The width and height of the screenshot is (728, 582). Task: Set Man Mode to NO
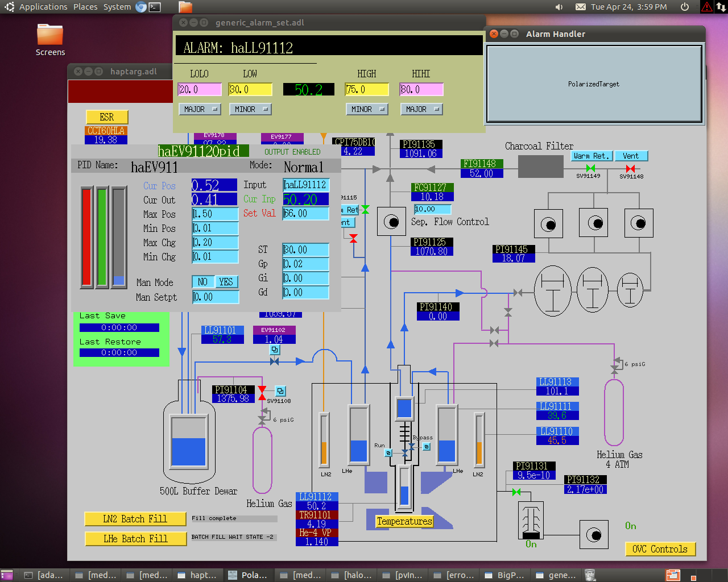203,282
